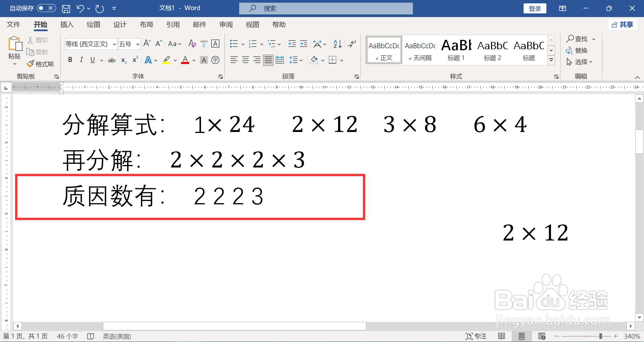
Task: Click the Sort A-Z icon
Action: [x=337, y=44]
